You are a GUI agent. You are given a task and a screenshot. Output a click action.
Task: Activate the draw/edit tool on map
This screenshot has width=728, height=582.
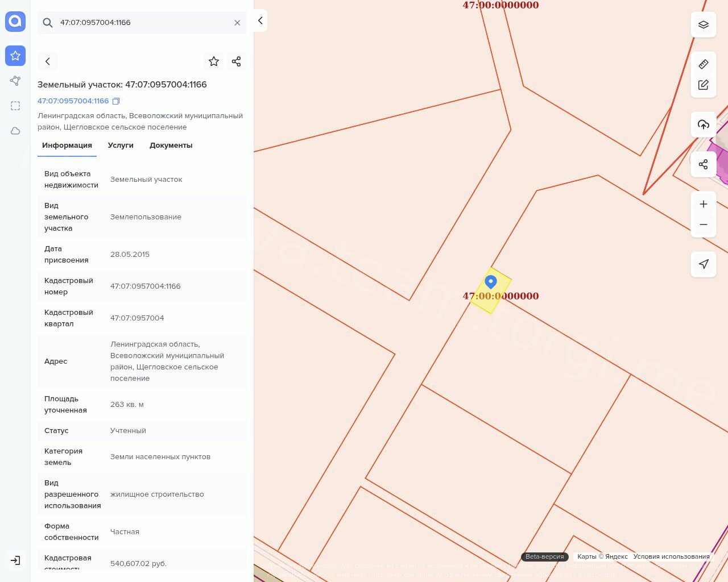point(704,85)
